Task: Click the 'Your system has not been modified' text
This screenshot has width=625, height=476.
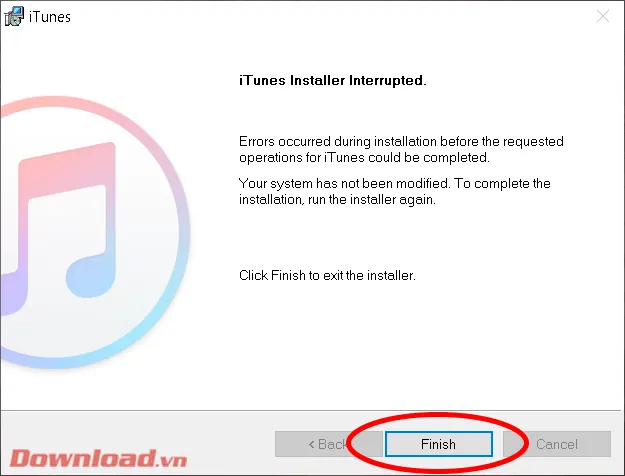Action: (x=395, y=191)
